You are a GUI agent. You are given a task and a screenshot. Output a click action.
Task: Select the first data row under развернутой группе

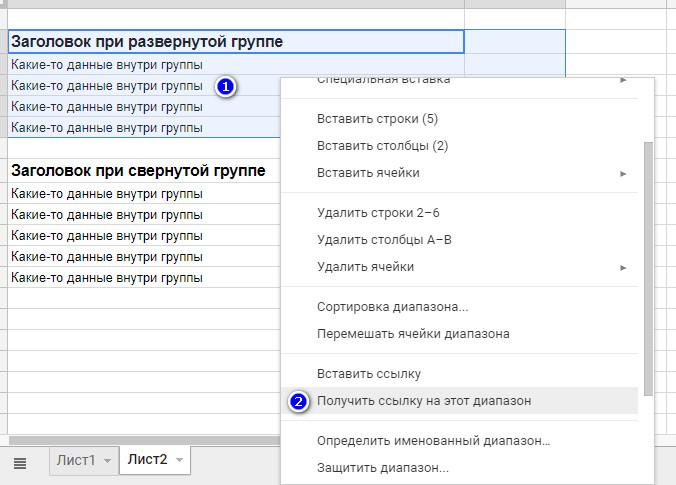click(x=236, y=65)
